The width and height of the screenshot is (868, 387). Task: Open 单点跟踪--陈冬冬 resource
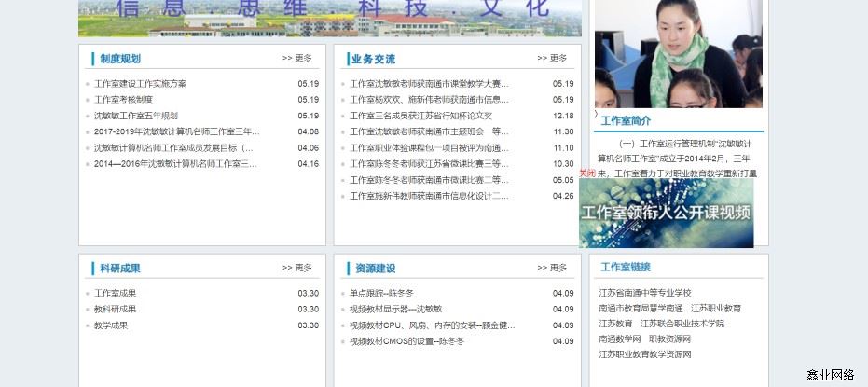tap(381, 294)
